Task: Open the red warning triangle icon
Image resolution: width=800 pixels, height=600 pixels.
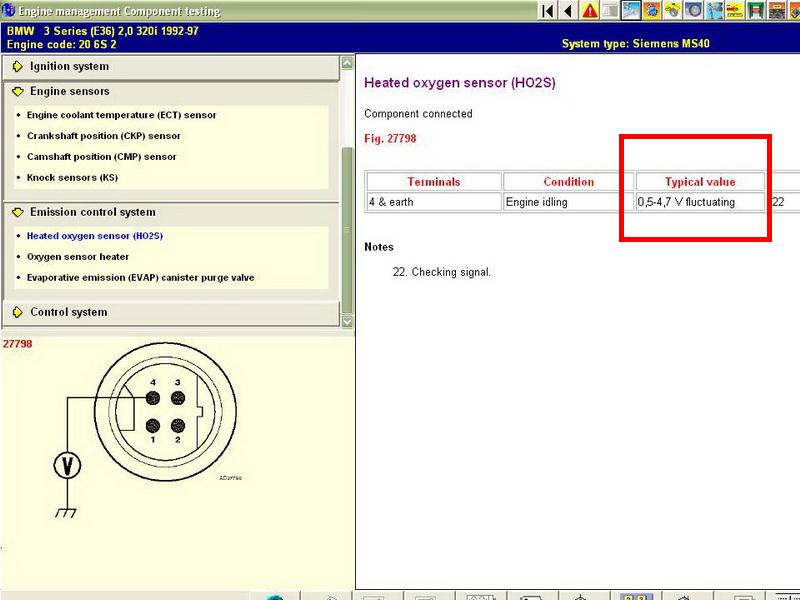Action: [x=590, y=11]
